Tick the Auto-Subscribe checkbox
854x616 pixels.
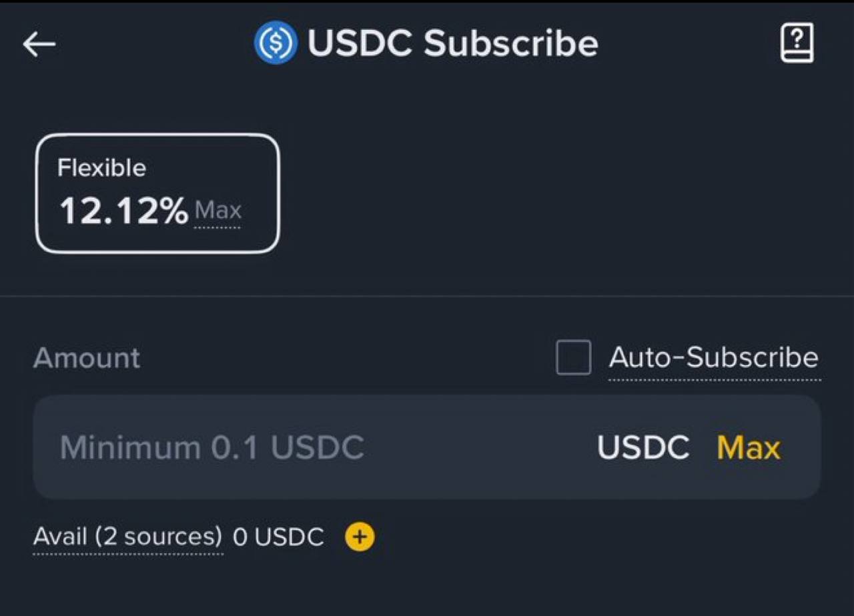(x=574, y=357)
